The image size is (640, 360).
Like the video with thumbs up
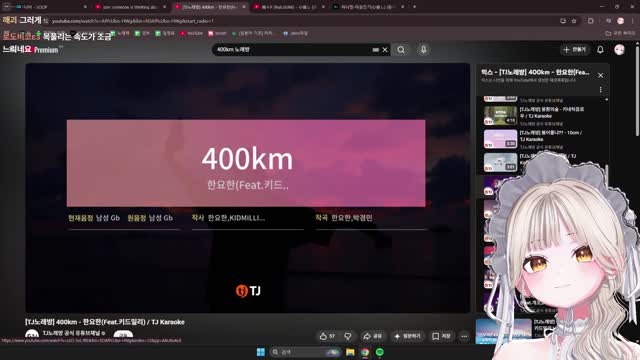(327, 336)
